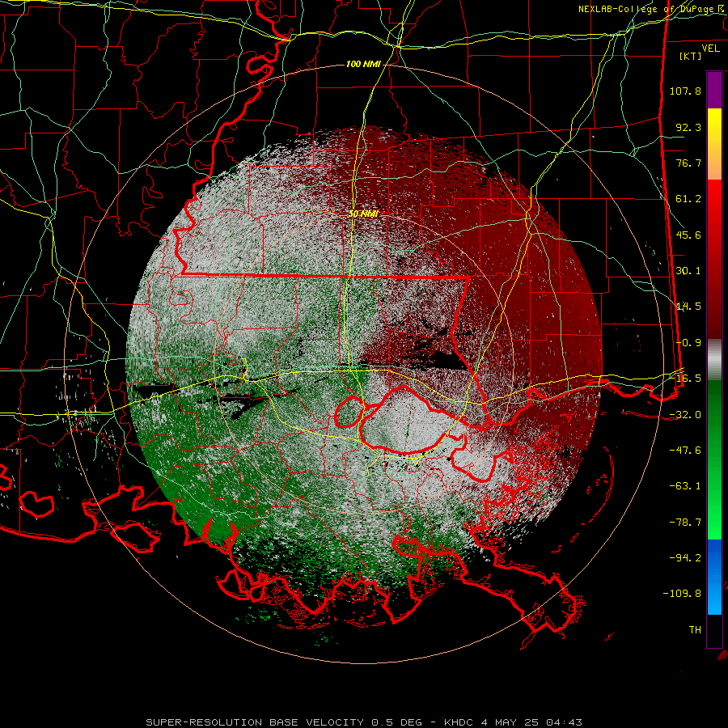The height and width of the screenshot is (728, 728).
Task: Select the 30.1 legend value
Action: [x=688, y=271]
